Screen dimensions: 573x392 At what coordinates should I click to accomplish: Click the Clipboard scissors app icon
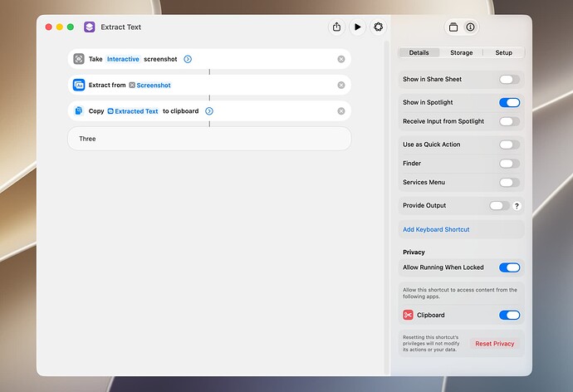(x=408, y=315)
